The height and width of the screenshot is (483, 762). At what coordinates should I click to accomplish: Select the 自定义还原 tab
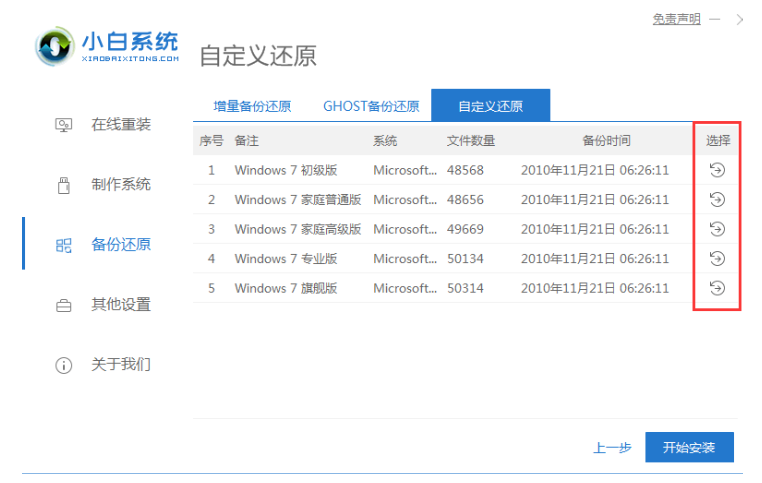pyautogui.click(x=490, y=106)
